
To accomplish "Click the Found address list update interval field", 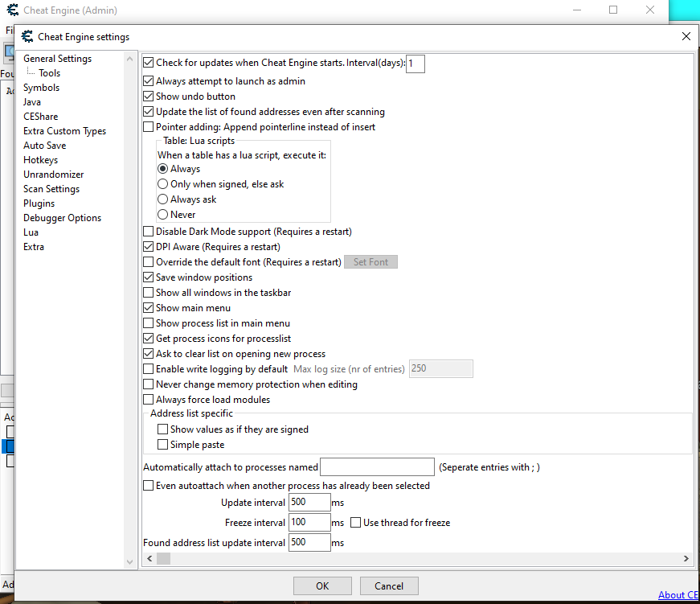I will tap(309, 542).
